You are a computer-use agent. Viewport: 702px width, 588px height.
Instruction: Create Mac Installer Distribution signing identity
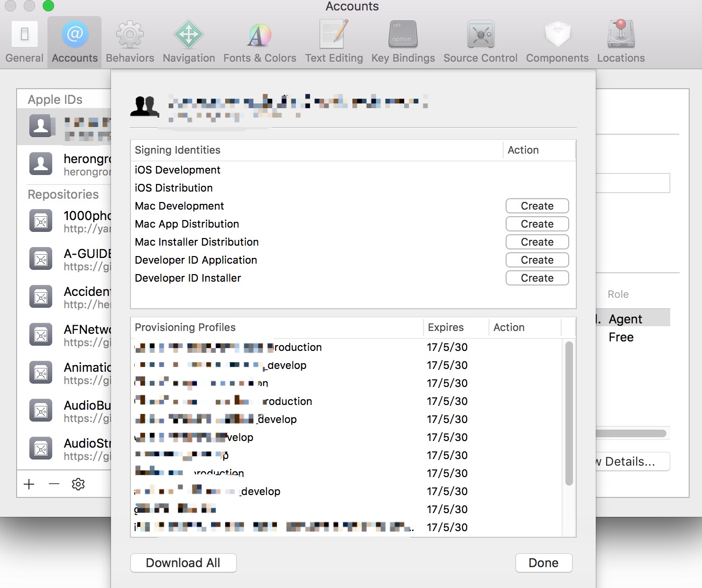click(537, 242)
